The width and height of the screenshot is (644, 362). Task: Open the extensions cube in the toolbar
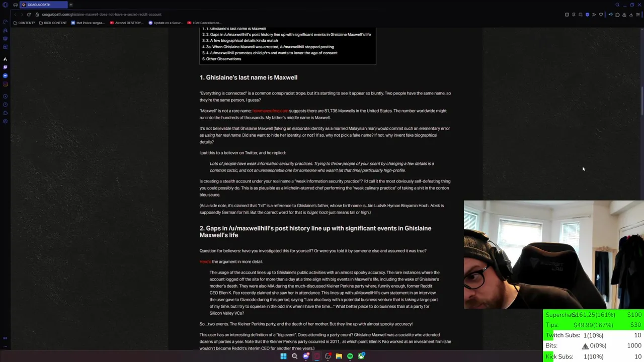click(x=617, y=15)
